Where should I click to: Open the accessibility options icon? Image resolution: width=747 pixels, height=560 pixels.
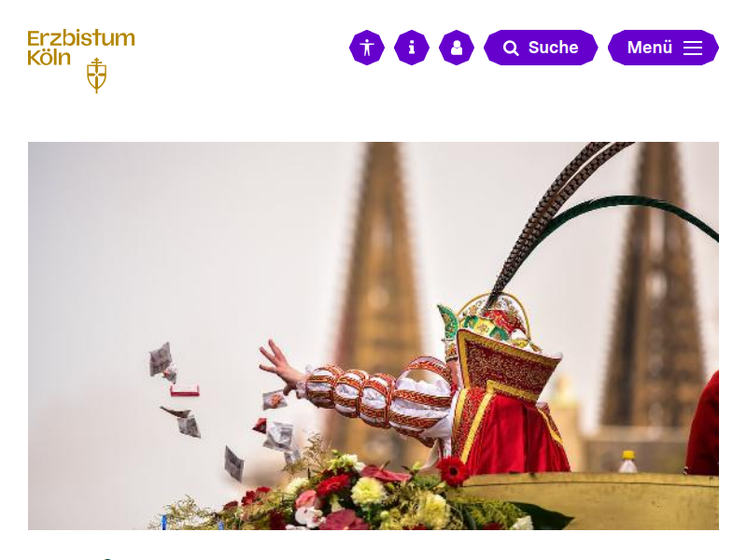(x=367, y=48)
